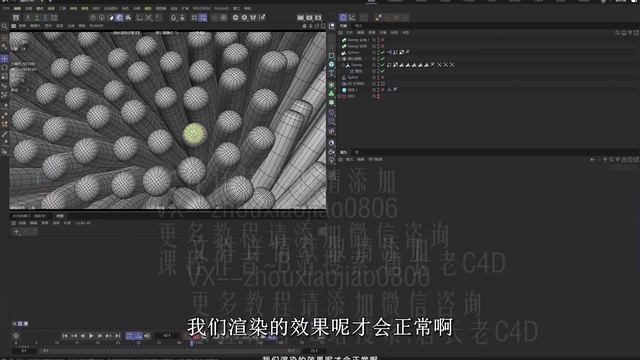Select the Sphere object with green check
This screenshot has width=640, height=360.
353,52
